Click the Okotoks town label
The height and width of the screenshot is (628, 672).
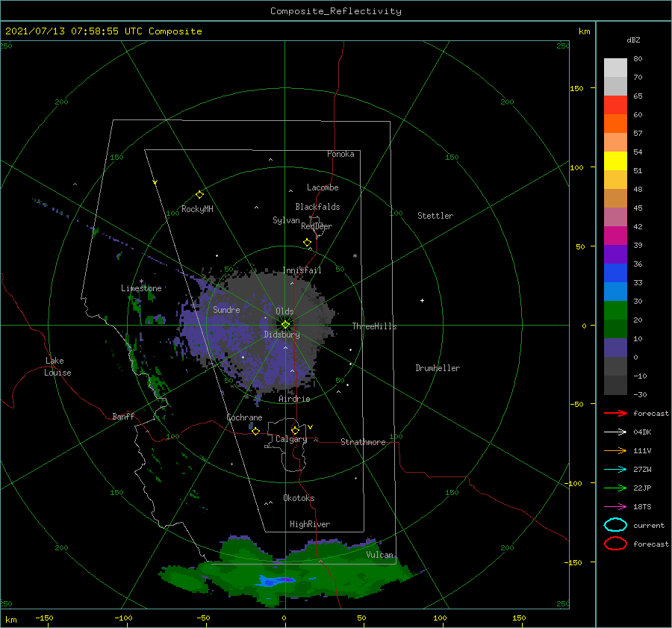pos(299,498)
